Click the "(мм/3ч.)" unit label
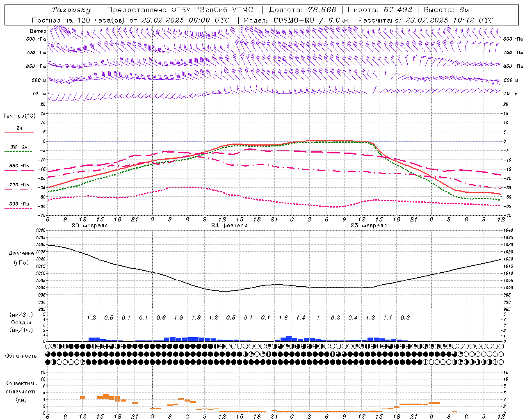 click(x=21, y=315)
